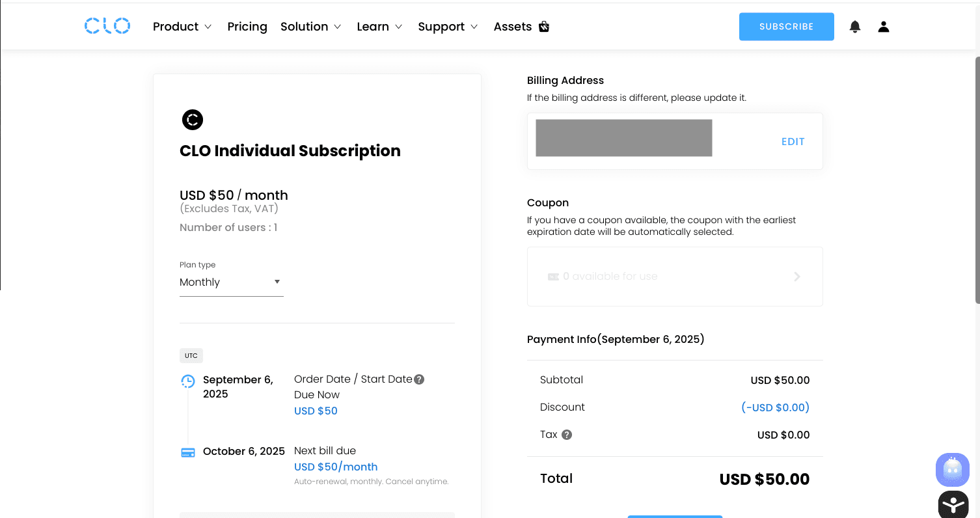
Task: Click the Tax help question mark
Action: (567, 435)
